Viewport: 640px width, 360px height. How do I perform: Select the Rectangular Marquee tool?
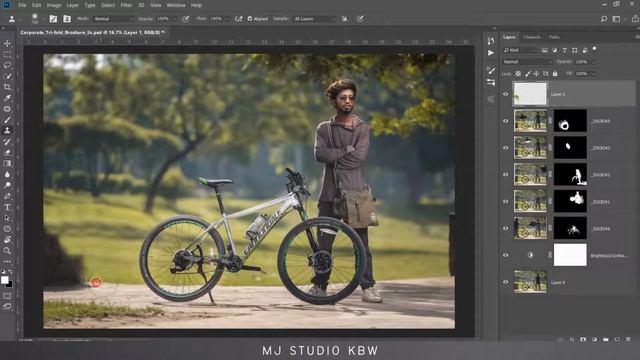click(7, 54)
